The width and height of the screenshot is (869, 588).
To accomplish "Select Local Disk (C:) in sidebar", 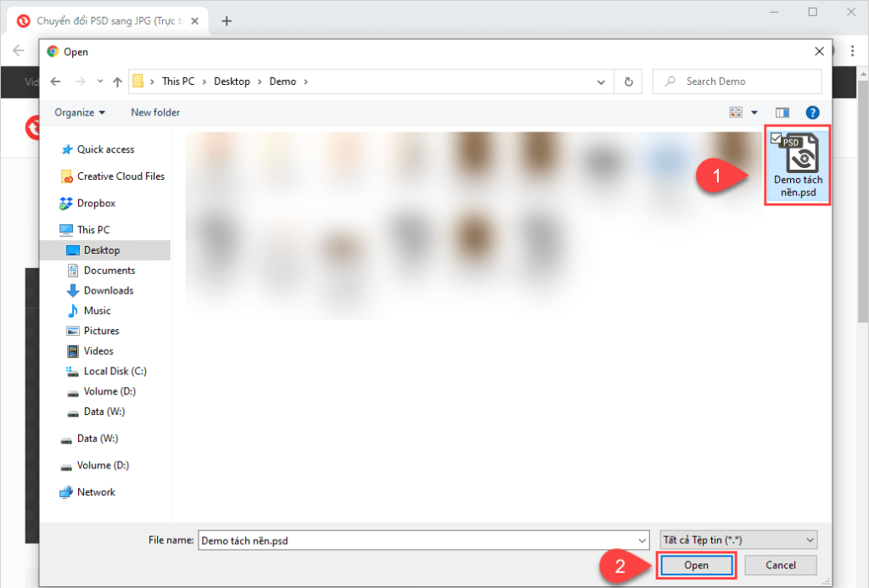I will 115,371.
